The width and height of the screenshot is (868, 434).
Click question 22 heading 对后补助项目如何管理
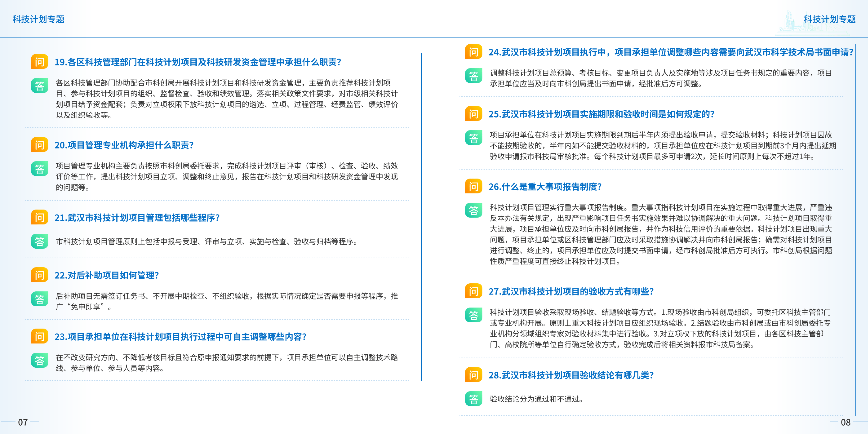click(107, 275)
